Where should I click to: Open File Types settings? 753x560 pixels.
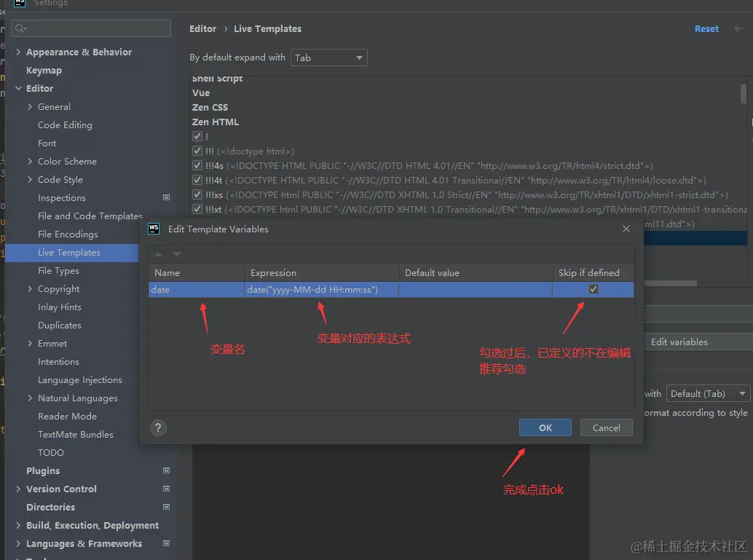coord(58,271)
